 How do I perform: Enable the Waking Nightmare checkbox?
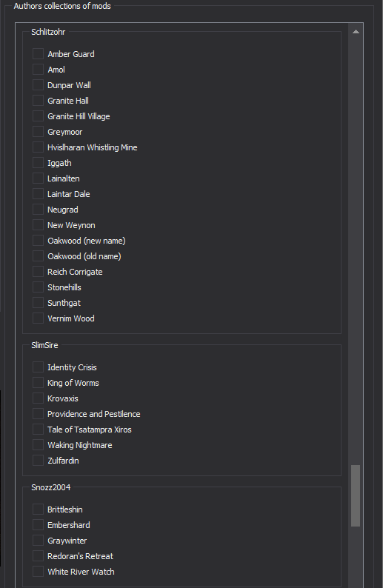pyautogui.click(x=38, y=445)
